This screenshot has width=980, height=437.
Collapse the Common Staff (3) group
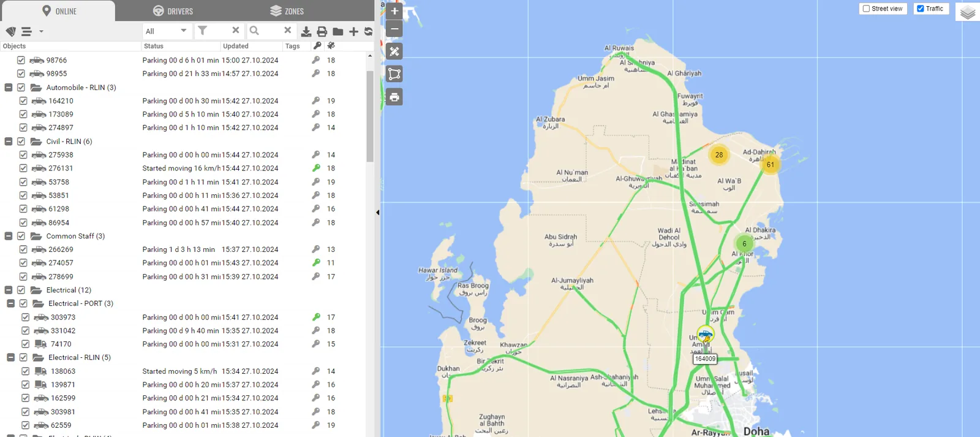pos(9,236)
